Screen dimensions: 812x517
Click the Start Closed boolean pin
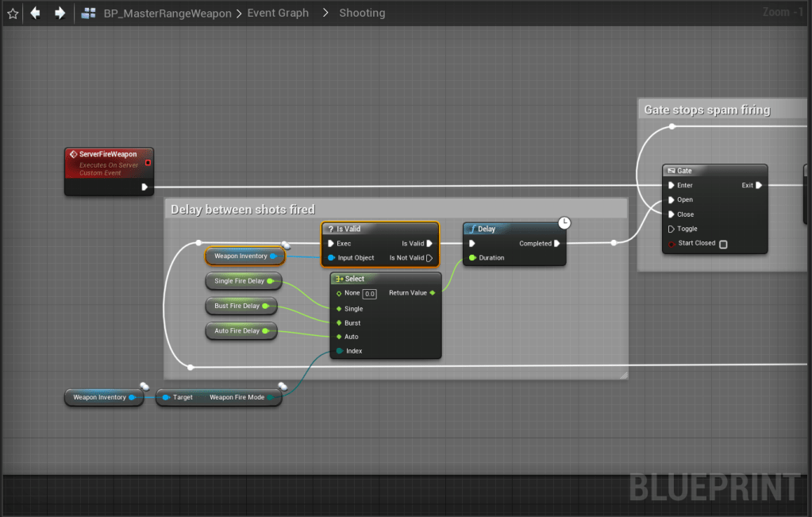click(x=672, y=244)
